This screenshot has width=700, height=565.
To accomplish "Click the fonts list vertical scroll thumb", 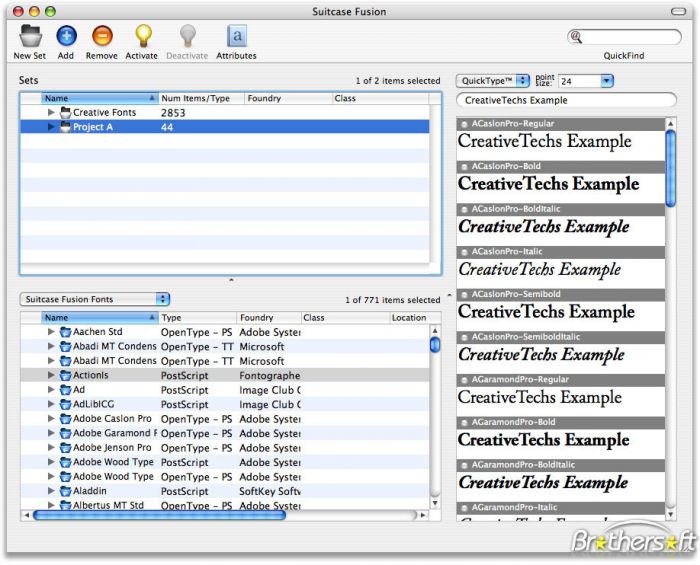I will [435, 345].
